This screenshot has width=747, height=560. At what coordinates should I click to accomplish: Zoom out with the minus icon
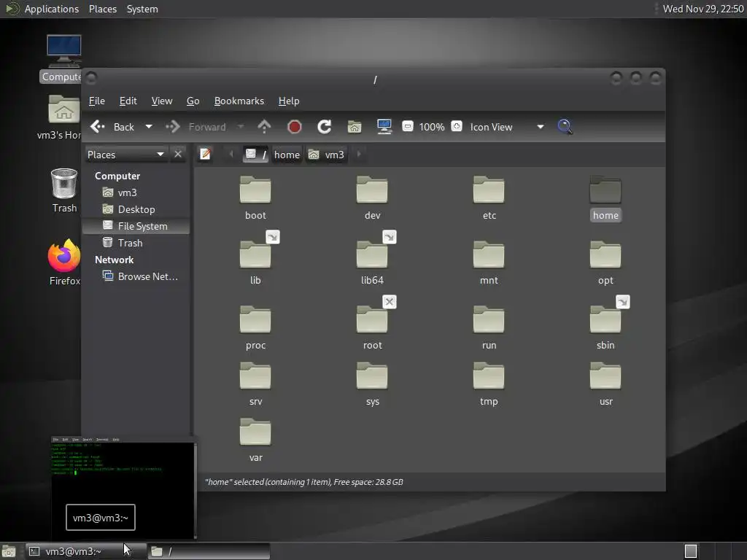click(407, 126)
